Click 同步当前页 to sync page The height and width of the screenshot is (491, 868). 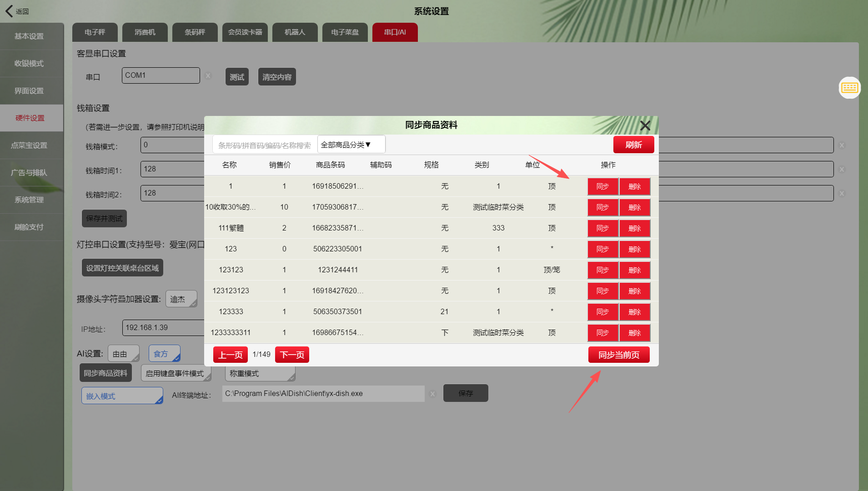click(x=618, y=355)
